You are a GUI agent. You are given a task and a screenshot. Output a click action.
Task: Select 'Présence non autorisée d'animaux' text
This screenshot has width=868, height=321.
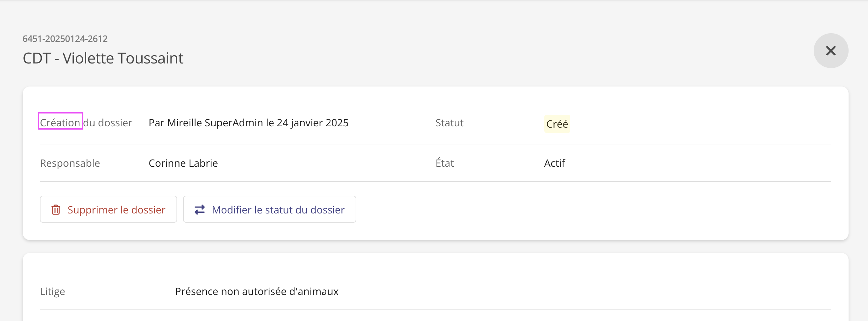click(257, 291)
